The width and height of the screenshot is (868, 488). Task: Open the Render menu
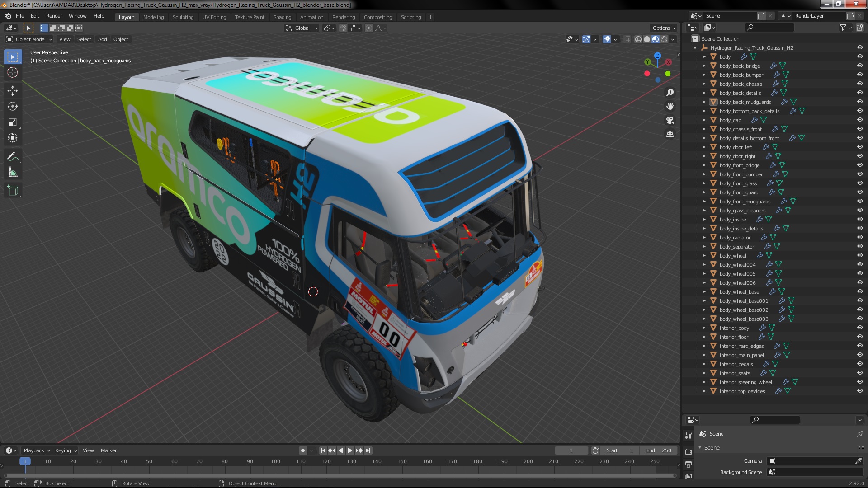[x=54, y=16]
